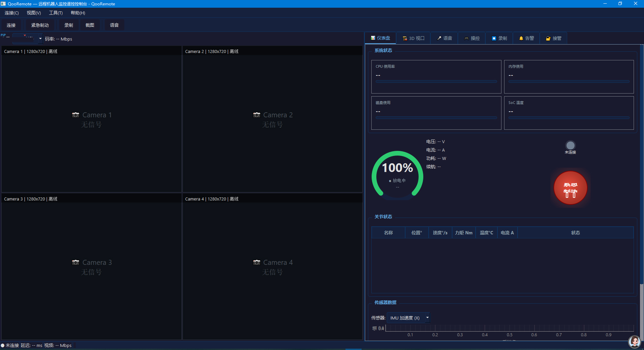Click the 名称 column header
The image size is (644, 350).
point(388,233)
